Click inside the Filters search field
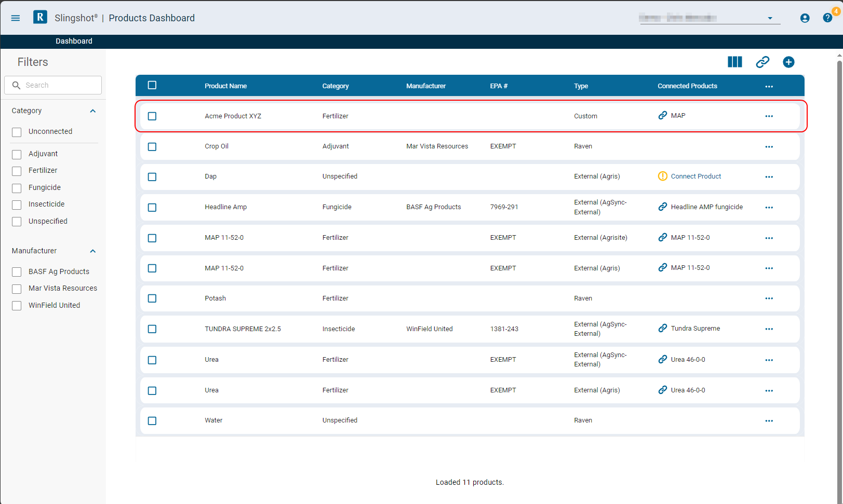Viewport: 843px width, 504px height. click(x=52, y=85)
